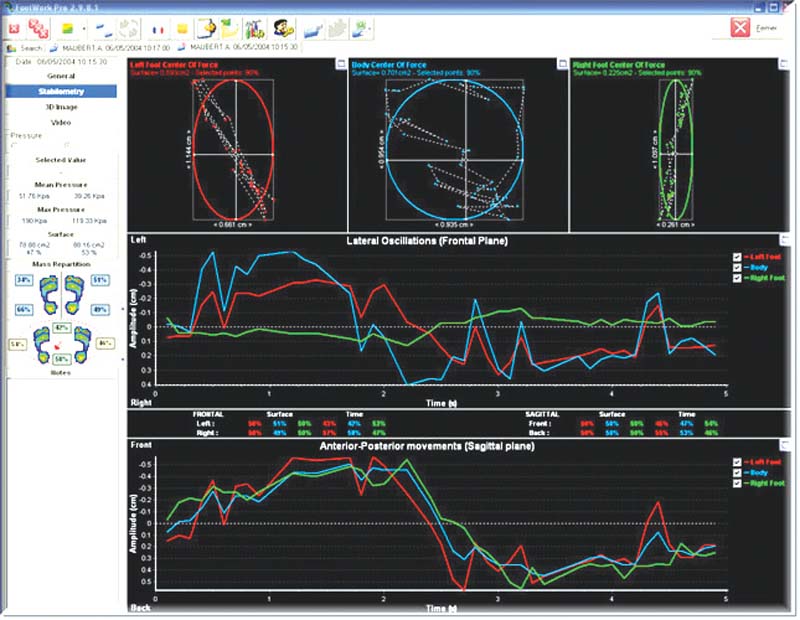Click the 47% mass repartition value swatch
The width and height of the screenshot is (800, 620).
(x=60, y=326)
